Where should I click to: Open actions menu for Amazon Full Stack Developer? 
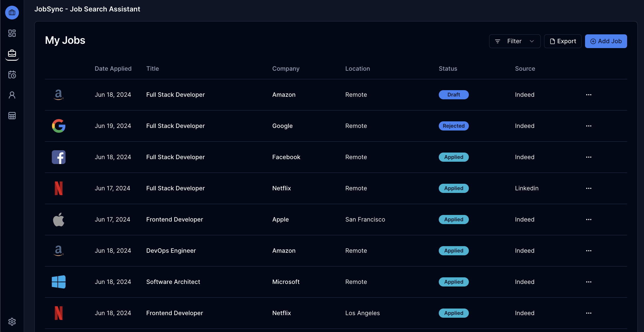tap(589, 95)
